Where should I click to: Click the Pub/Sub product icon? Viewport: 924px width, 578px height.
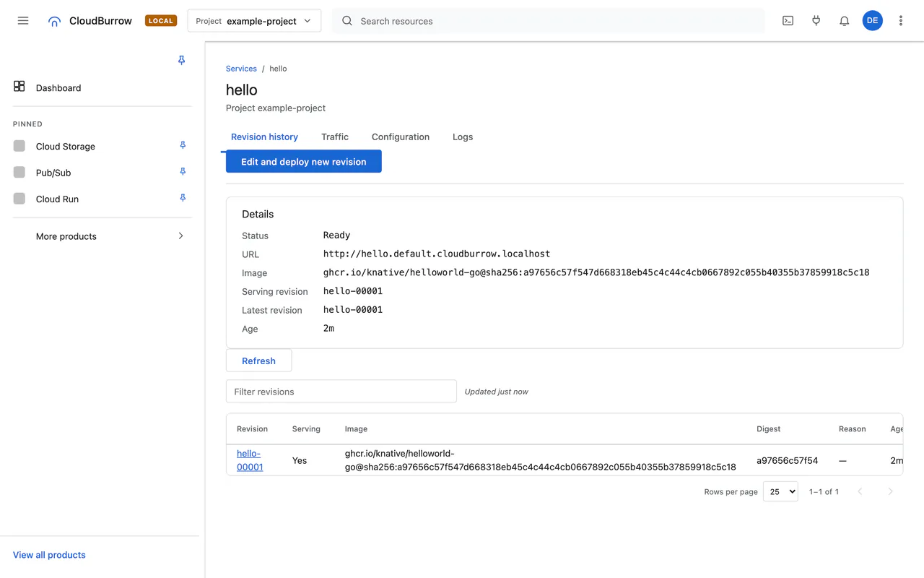(x=19, y=172)
